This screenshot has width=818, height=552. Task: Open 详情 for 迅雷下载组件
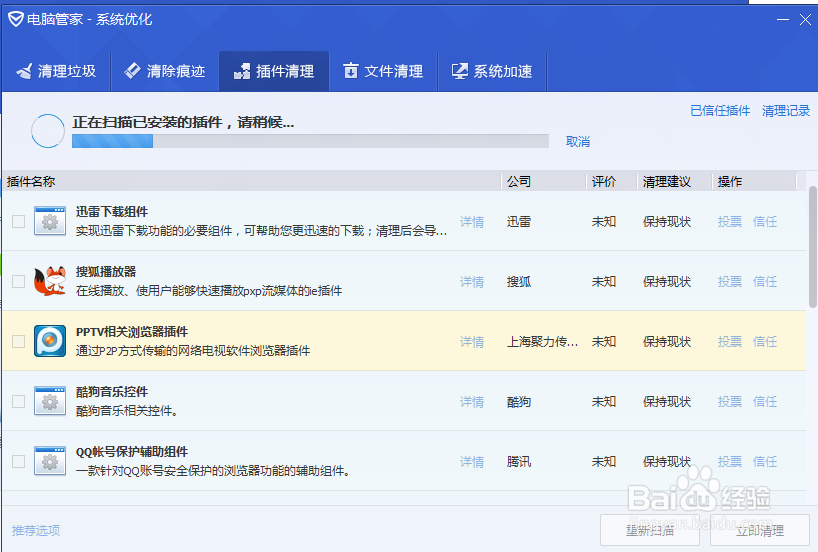point(472,222)
